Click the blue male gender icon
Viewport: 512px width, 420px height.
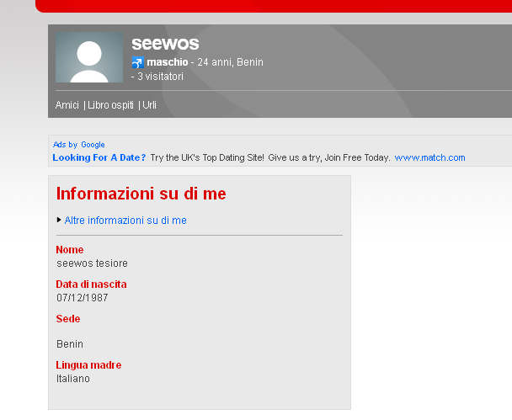click(x=137, y=63)
